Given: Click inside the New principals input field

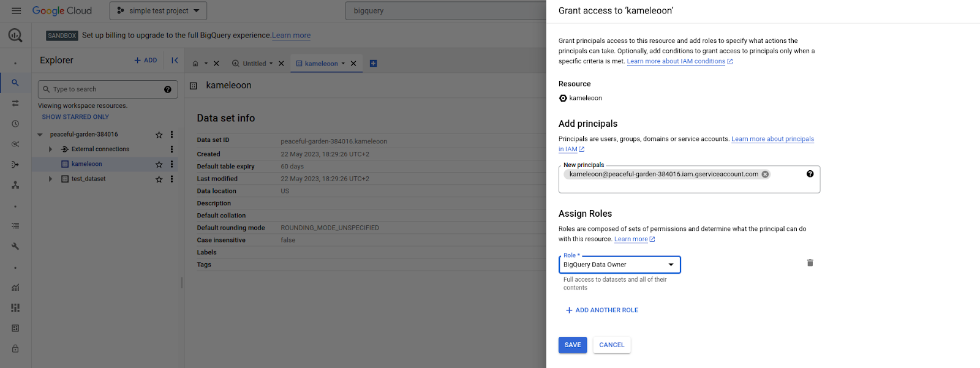Looking at the screenshot, I should click(x=689, y=179).
